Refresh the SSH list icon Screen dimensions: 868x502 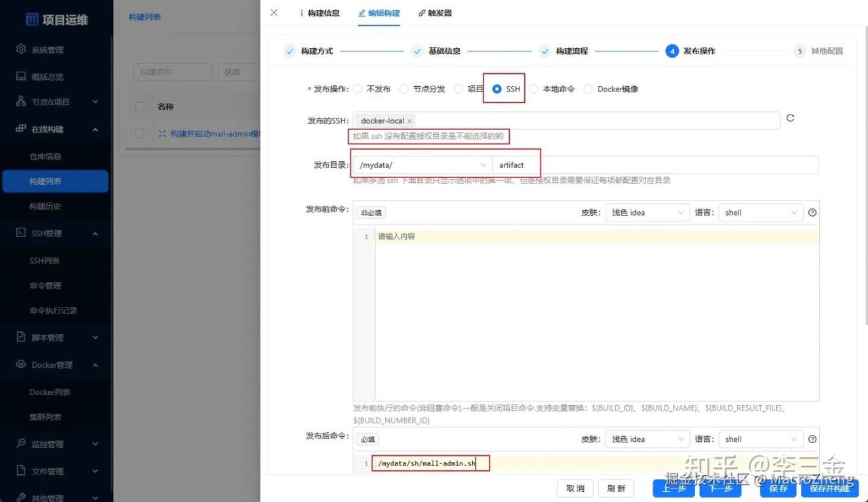pos(790,118)
